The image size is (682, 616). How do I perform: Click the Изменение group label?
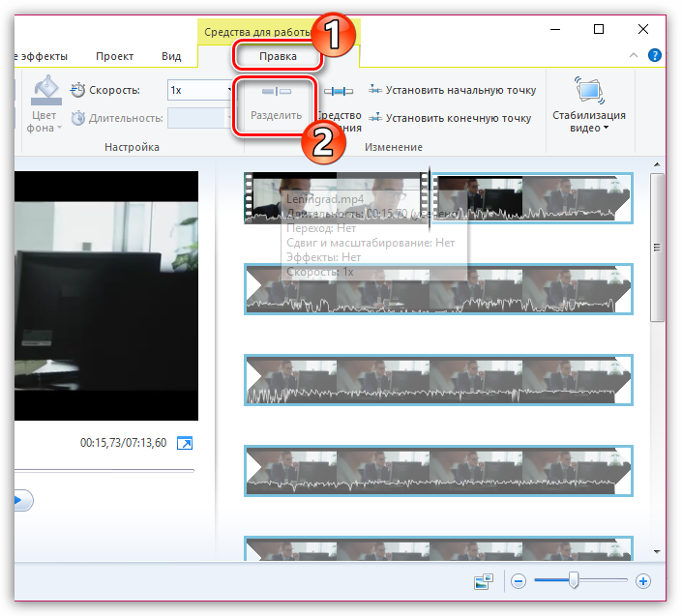pos(393,147)
